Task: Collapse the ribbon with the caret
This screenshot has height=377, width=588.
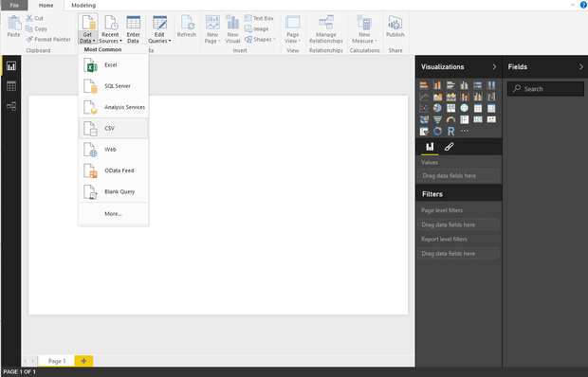Action: tap(573, 5)
